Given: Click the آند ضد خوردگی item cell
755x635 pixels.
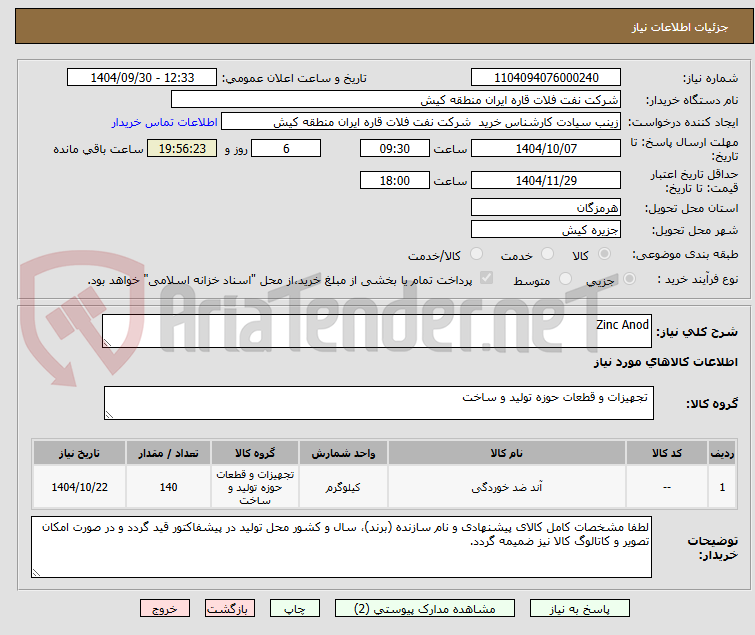Looking at the screenshot, I should click(507, 487).
